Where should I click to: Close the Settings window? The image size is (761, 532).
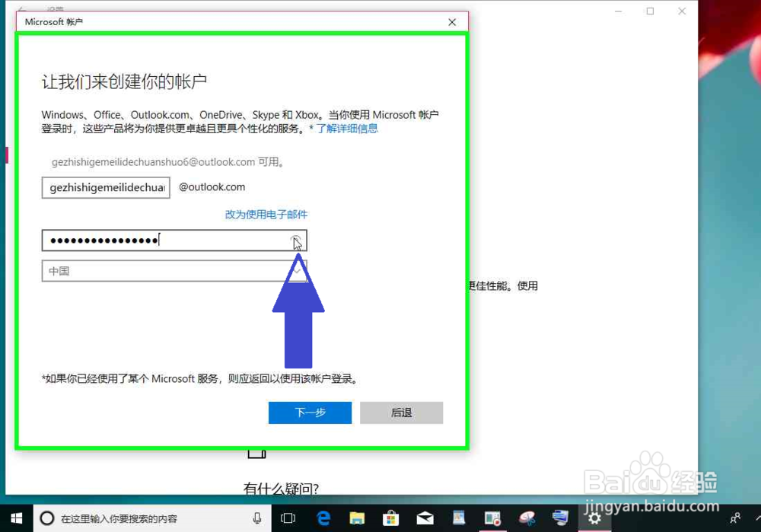click(x=682, y=11)
